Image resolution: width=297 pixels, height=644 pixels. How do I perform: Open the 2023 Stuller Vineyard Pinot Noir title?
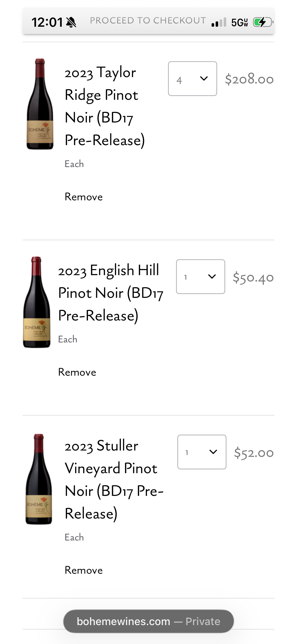pos(114,479)
